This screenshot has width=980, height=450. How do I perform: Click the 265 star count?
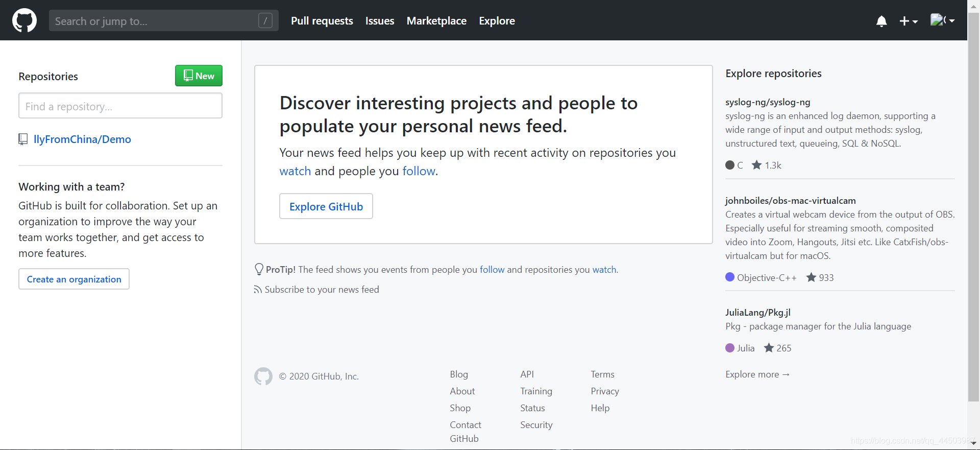[784, 348]
